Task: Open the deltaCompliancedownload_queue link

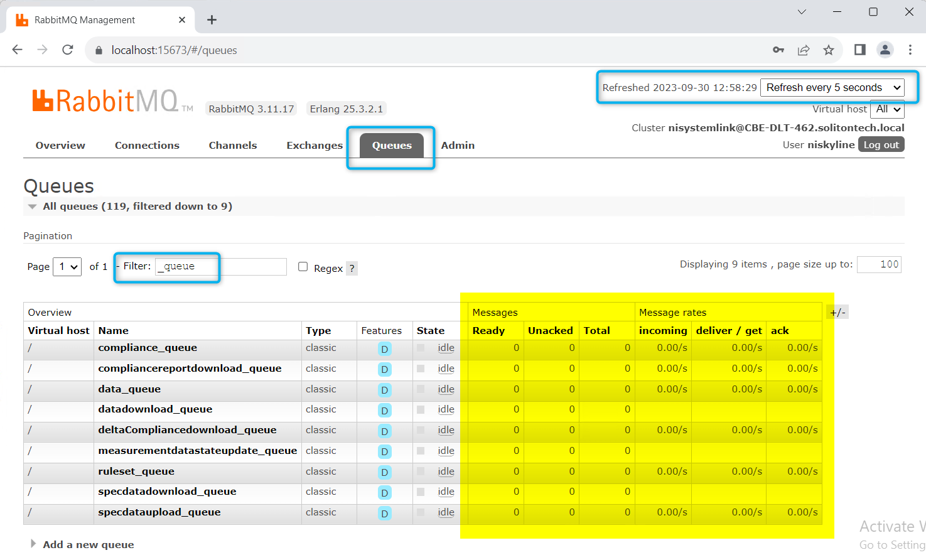Action: (x=187, y=430)
